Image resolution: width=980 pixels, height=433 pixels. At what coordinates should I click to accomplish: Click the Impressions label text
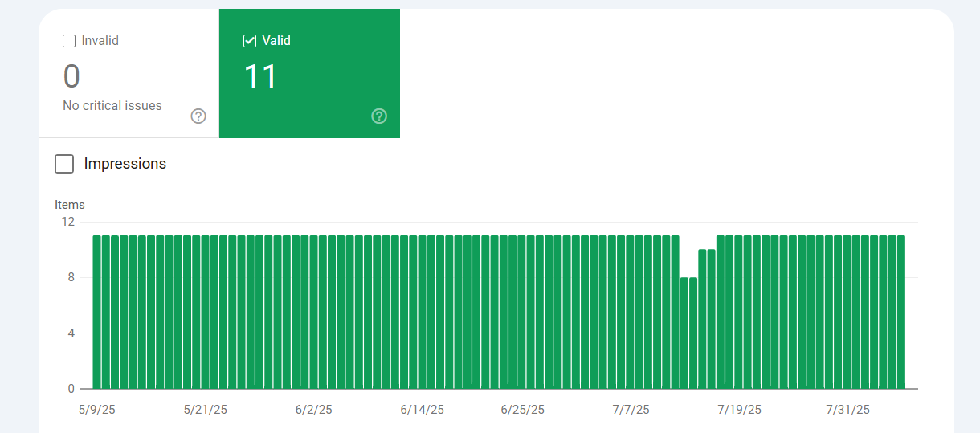click(125, 164)
